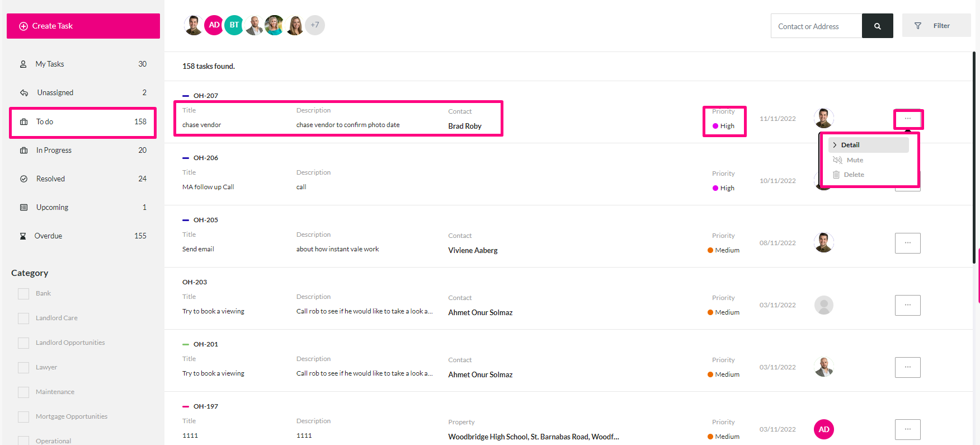980x445 pixels.
Task: Click the magnifier search icon button
Action: click(877, 26)
